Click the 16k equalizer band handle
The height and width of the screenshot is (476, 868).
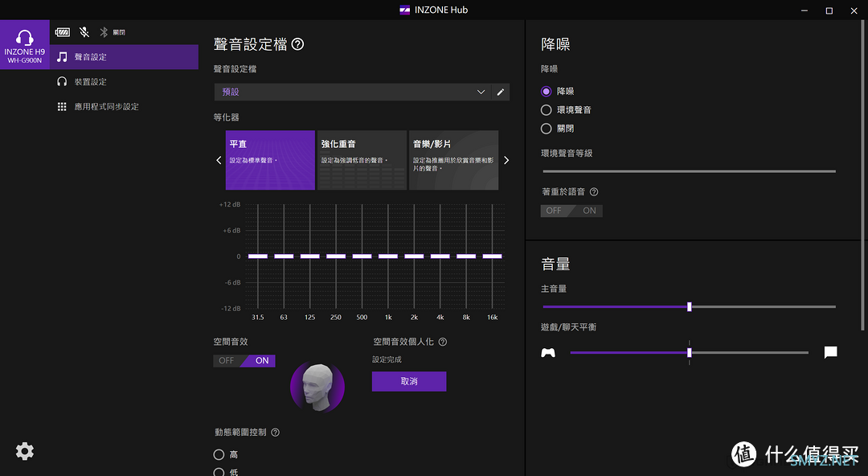[x=492, y=256]
